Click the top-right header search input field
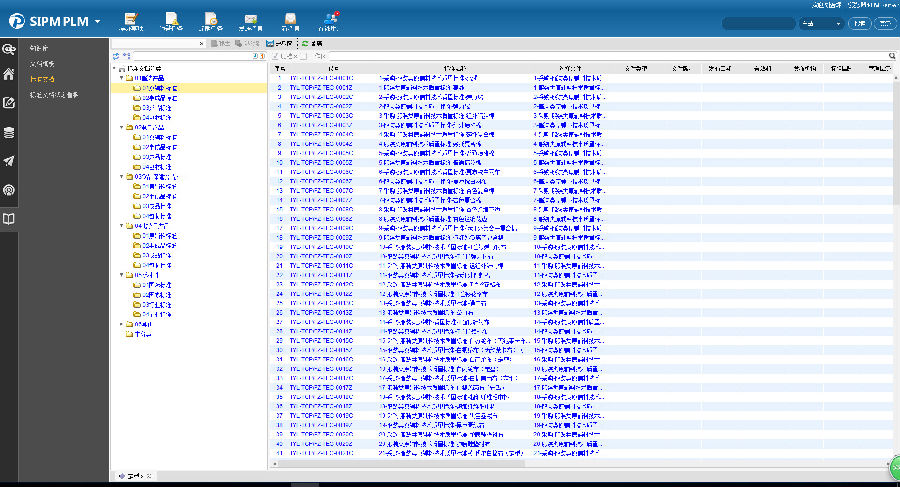Viewport: 900px width, 487px height. click(756, 23)
